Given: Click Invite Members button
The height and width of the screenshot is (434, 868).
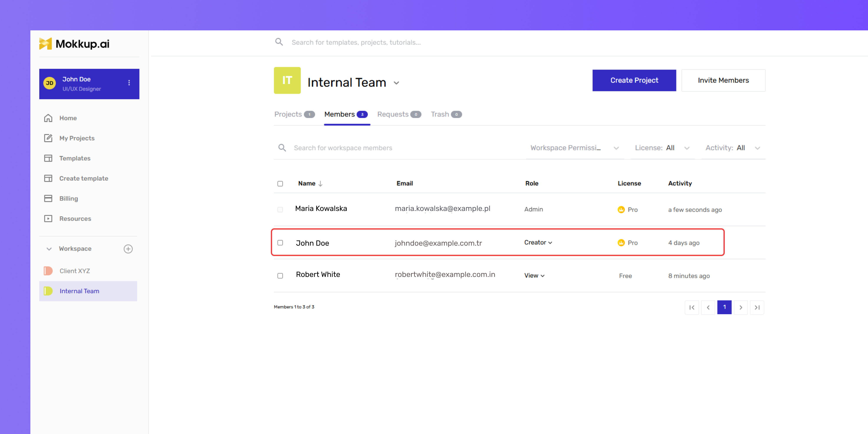Looking at the screenshot, I should (x=723, y=80).
